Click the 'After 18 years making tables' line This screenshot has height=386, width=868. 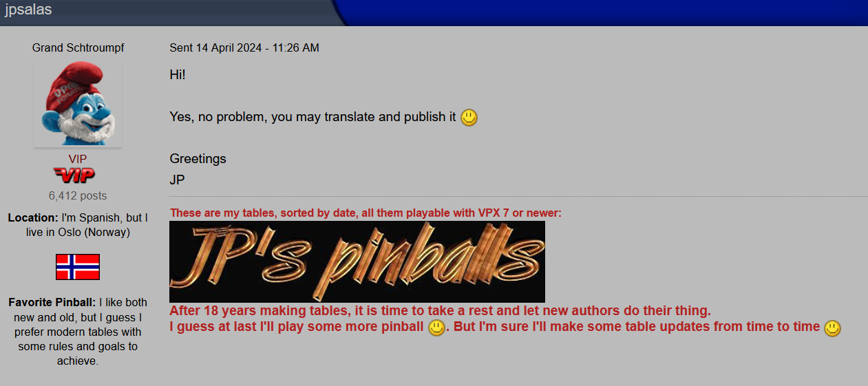tap(440, 310)
